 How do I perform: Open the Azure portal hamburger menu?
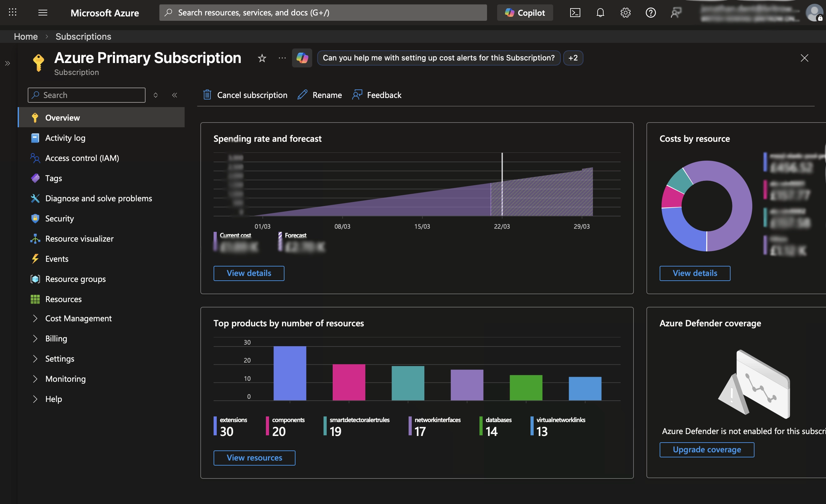tap(43, 12)
